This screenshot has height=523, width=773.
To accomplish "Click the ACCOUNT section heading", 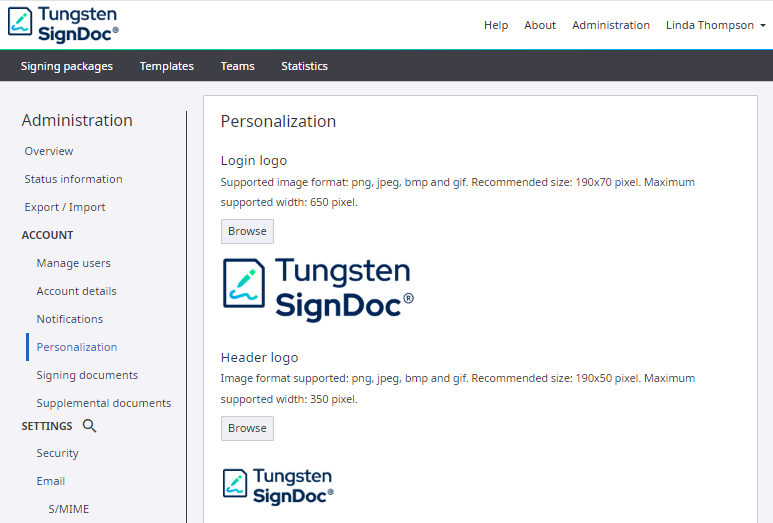I will tap(47, 235).
